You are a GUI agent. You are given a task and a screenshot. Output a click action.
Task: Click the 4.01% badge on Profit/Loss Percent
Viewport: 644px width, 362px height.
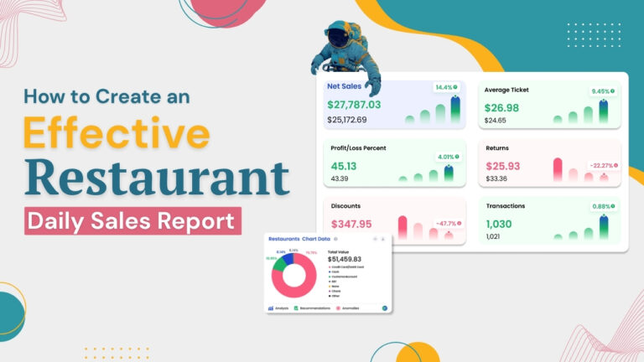click(449, 157)
